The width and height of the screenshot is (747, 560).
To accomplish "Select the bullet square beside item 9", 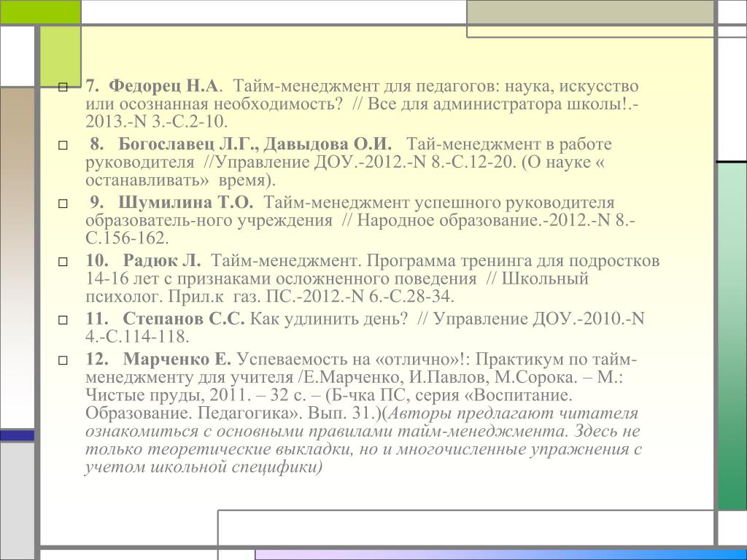I will (x=63, y=204).
